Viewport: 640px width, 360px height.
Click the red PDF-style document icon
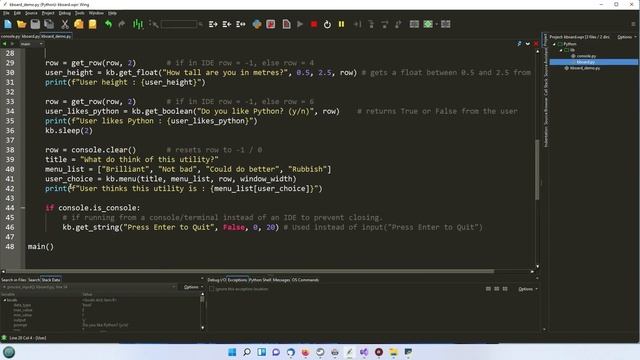click(x=271, y=24)
